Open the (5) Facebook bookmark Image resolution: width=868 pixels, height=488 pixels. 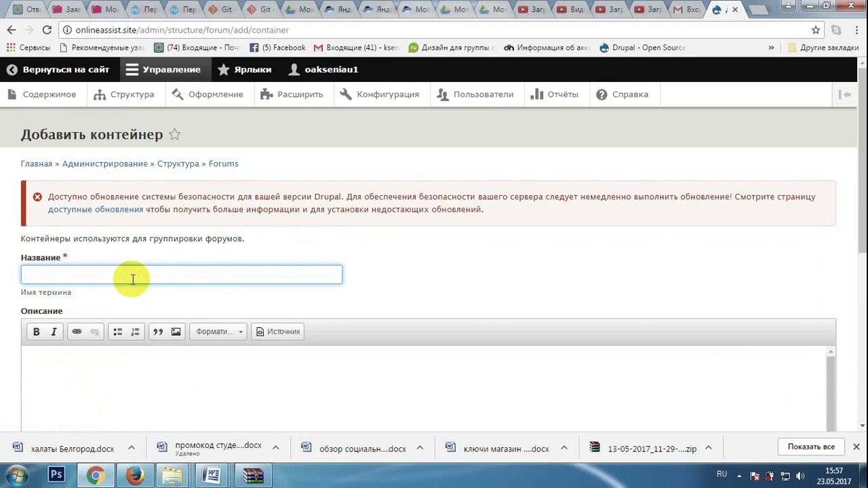pyautogui.click(x=278, y=47)
